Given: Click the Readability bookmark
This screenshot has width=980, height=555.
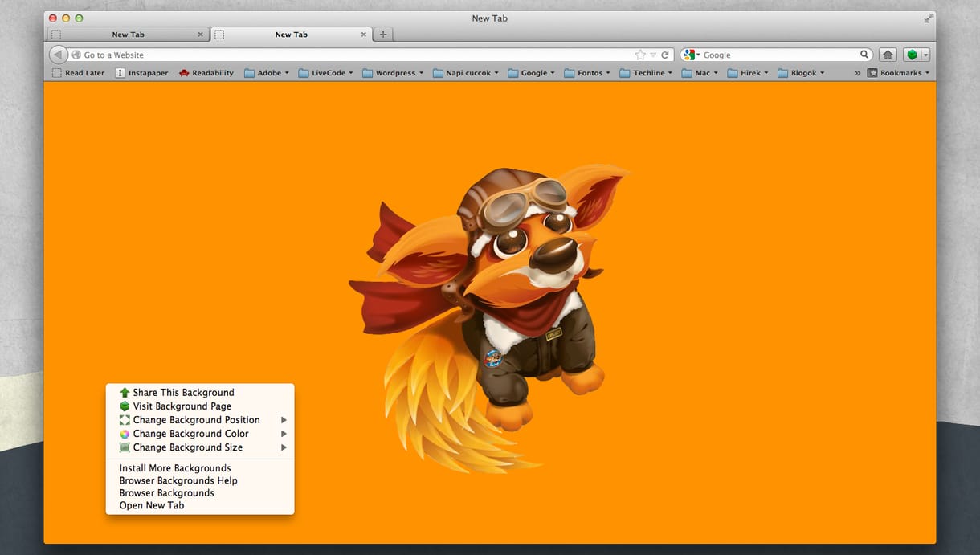Looking at the screenshot, I should tap(206, 73).
